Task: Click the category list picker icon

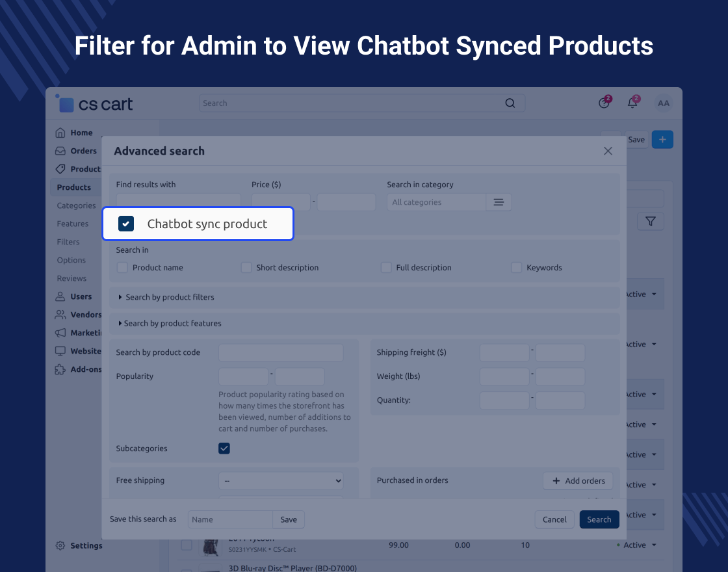Action: coord(499,202)
